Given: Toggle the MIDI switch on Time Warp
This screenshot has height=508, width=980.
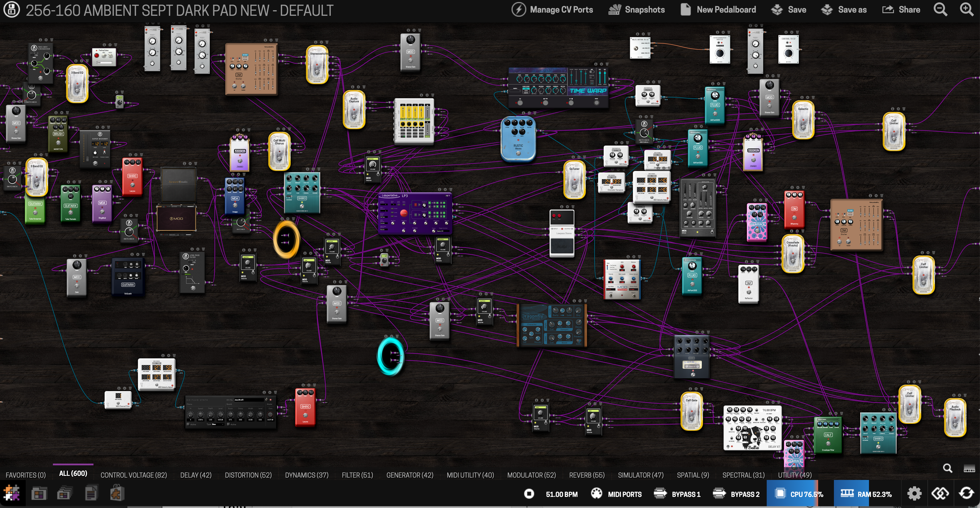Looking at the screenshot, I should pos(592,72).
